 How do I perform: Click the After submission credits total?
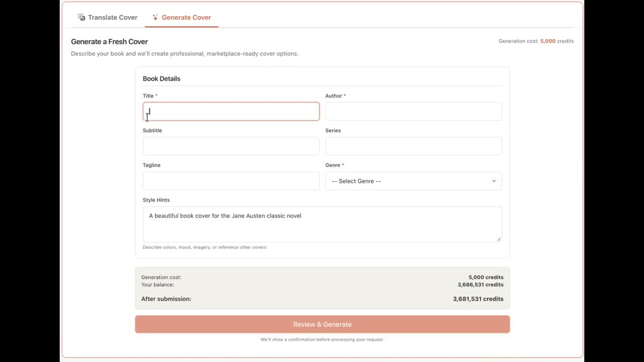(477, 299)
